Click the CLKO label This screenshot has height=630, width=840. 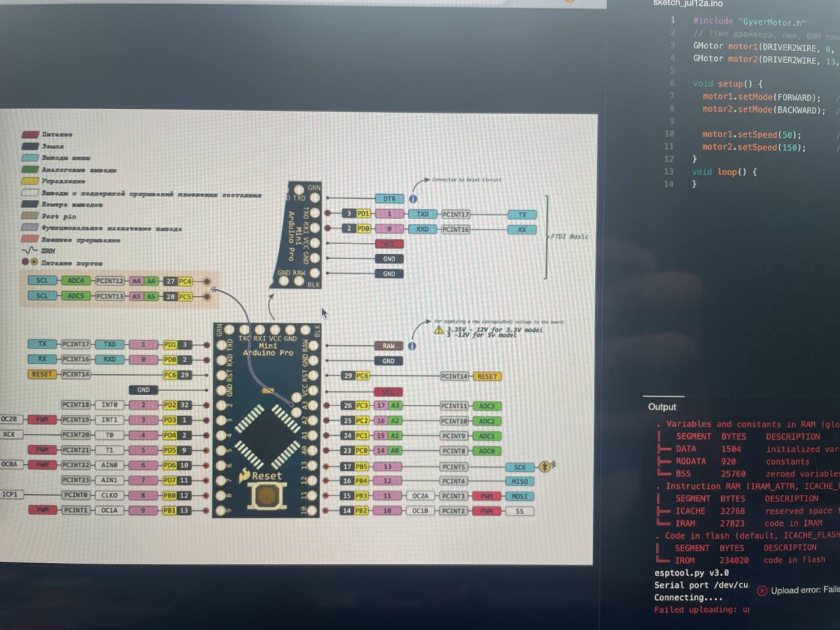(x=110, y=495)
